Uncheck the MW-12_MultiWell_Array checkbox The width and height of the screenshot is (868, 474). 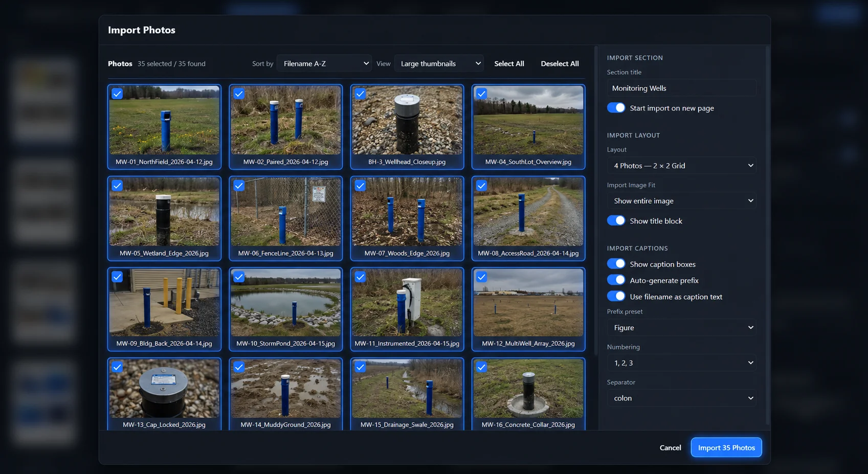pyautogui.click(x=481, y=277)
